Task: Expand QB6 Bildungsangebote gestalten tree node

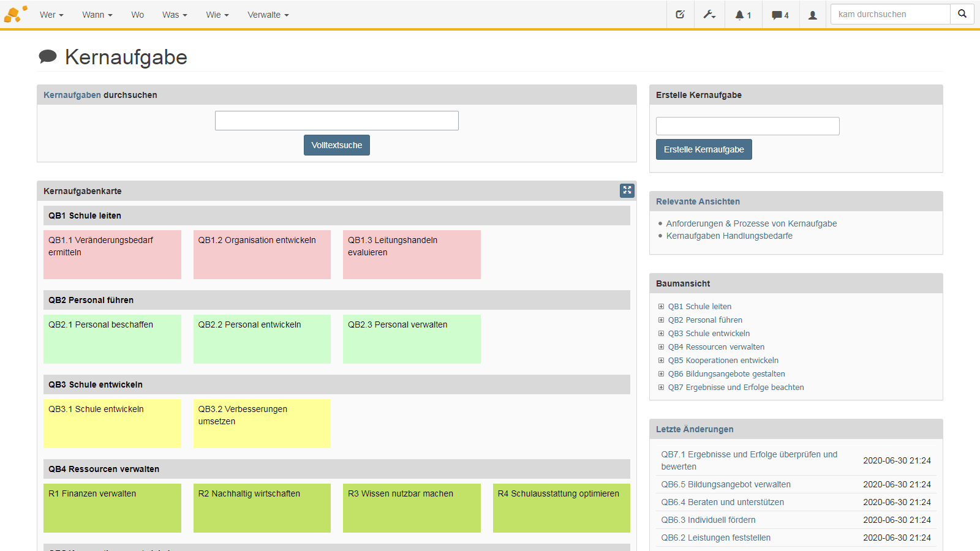Action: (661, 374)
